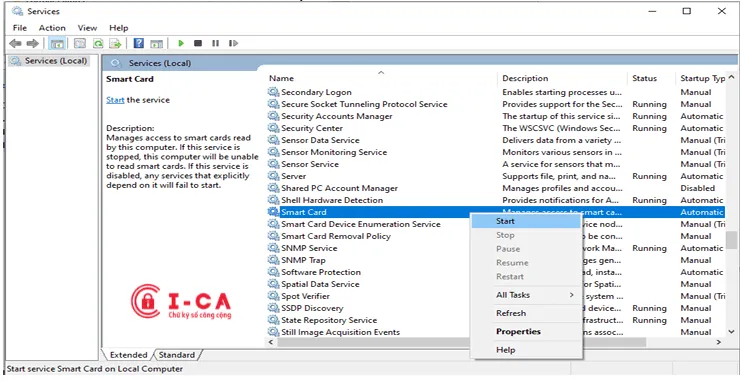Image resolution: width=742 pixels, height=381 pixels.
Task: Expand the All Tasks submenu
Action: (x=526, y=295)
